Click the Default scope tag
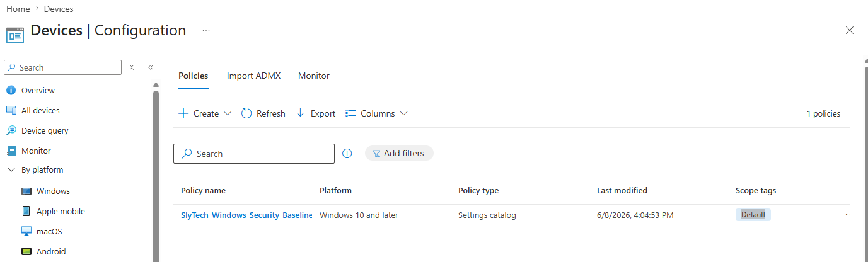The image size is (868, 262). [753, 215]
